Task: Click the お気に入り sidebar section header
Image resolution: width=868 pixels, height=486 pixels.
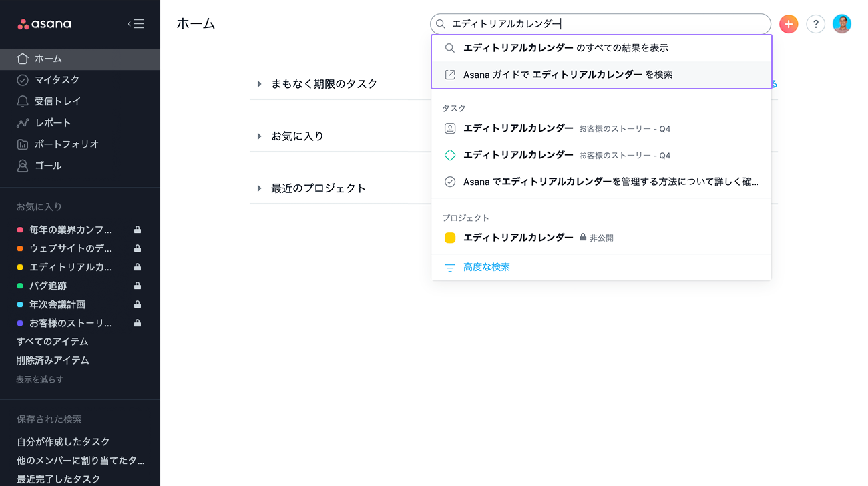Action: [39, 207]
